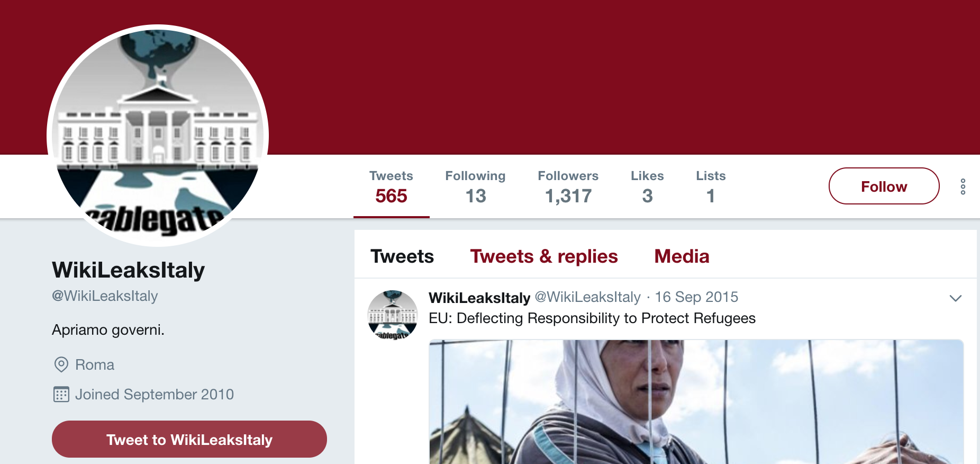The image size is (980, 464).
Task: Open the Tweets count of 565
Action: pyautogui.click(x=391, y=187)
